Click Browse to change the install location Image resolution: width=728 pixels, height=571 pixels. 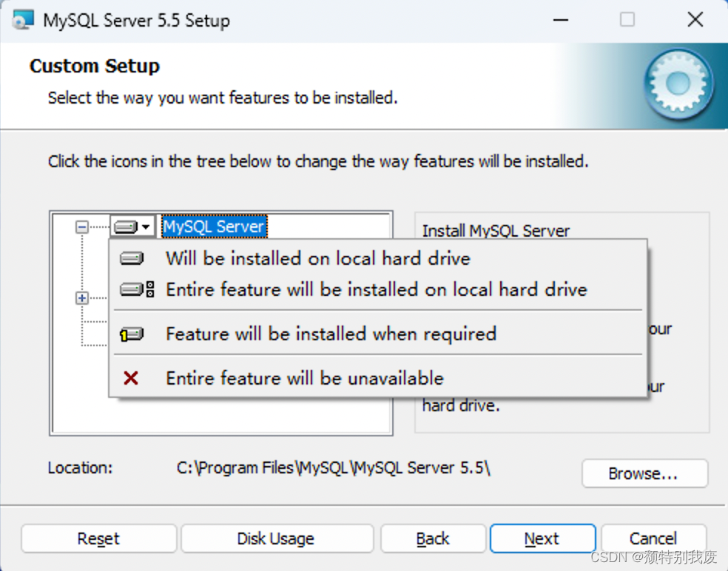tap(644, 473)
